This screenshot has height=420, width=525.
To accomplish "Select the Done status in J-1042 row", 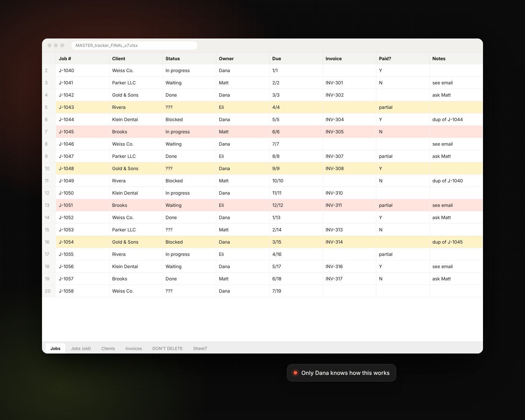I will [x=189, y=95].
